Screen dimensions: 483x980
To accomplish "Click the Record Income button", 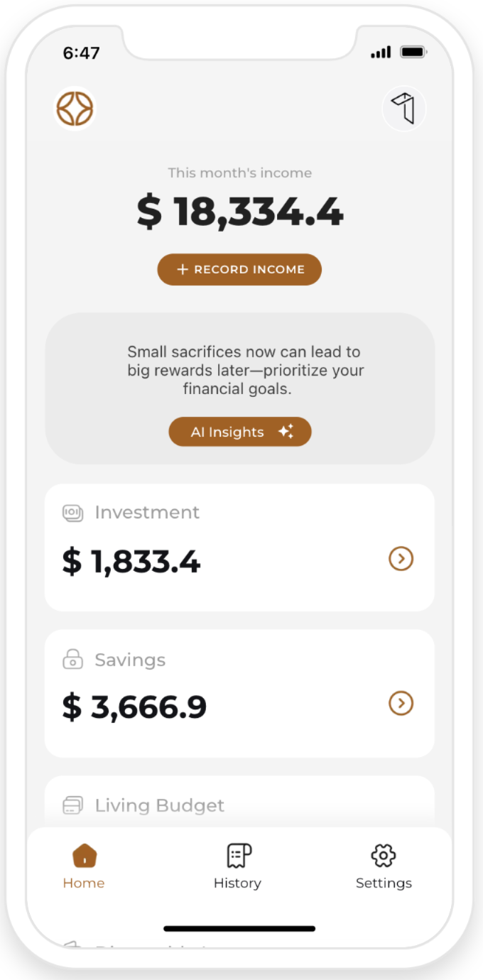I will pos(239,270).
